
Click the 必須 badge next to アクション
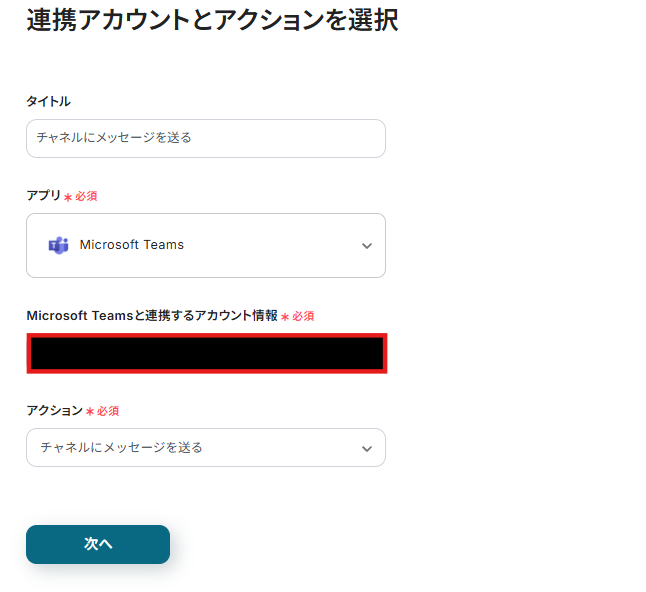point(108,412)
